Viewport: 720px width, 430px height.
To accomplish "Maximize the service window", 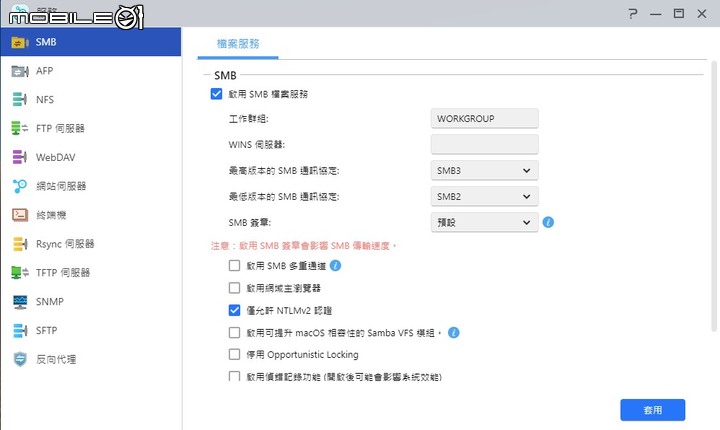I will pos(679,14).
